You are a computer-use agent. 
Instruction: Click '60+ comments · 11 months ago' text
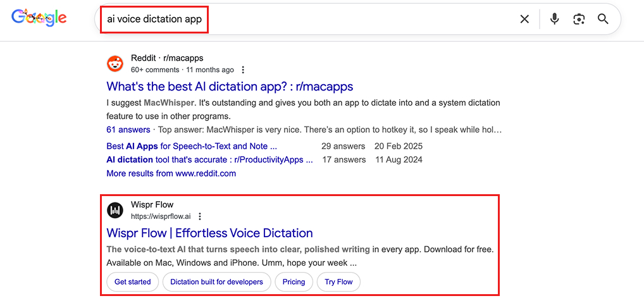[182, 70]
